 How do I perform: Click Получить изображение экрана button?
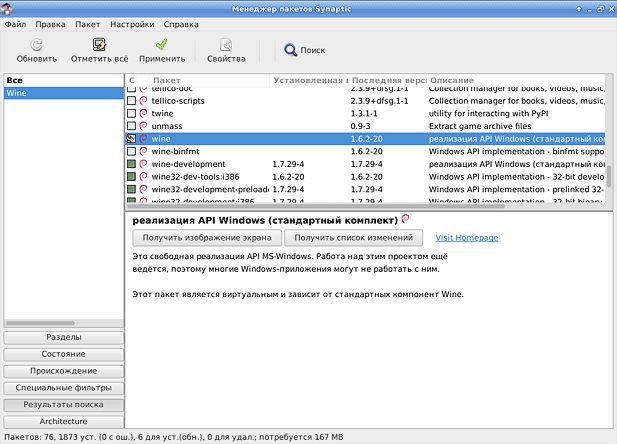click(x=207, y=238)
